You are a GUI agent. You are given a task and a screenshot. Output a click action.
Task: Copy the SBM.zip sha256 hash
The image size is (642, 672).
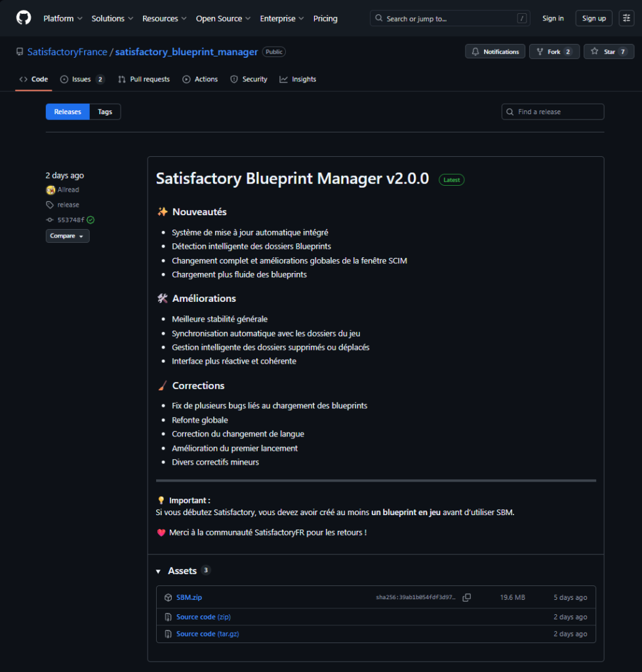coord(467,598)
